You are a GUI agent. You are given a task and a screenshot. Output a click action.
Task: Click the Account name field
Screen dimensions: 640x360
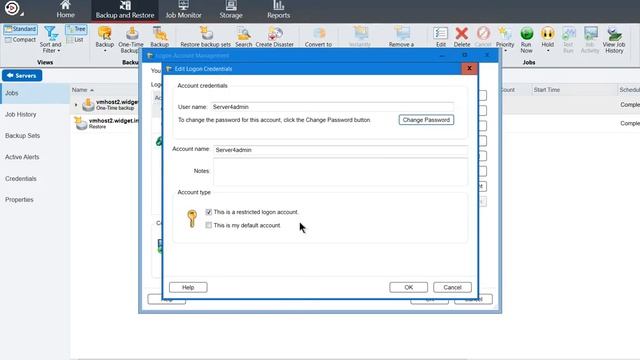click(340, 150)
